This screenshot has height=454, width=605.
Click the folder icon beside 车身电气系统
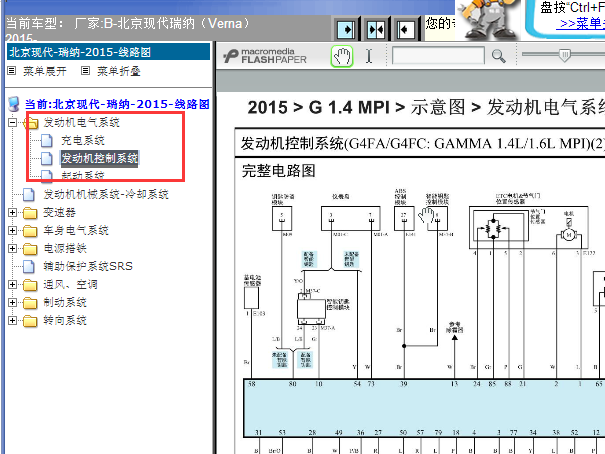[30, 231]
